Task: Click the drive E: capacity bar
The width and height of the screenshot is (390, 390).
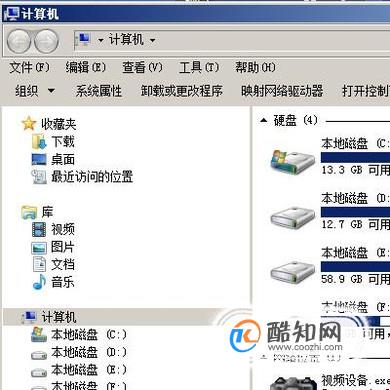Action: click(x=355, y=266)
